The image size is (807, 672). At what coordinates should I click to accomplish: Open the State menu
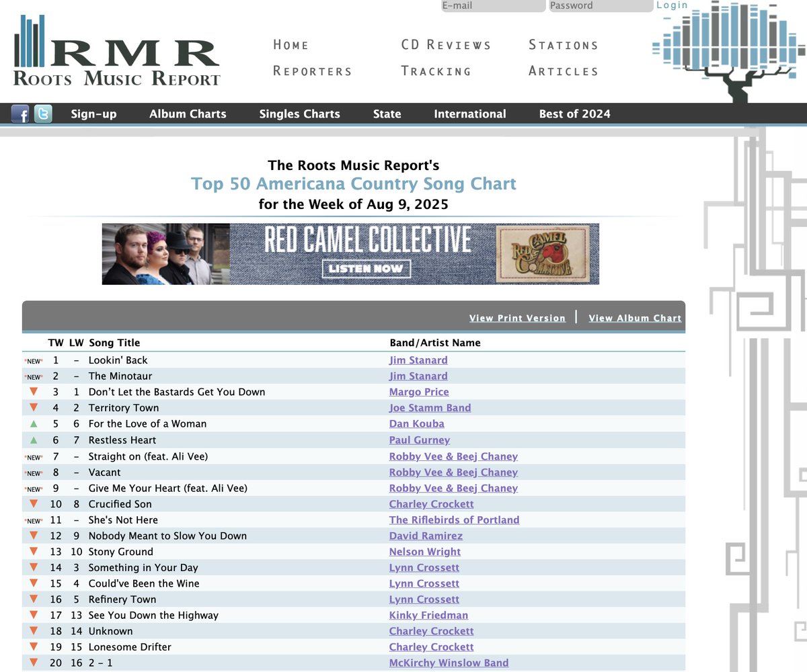[387, 114]
